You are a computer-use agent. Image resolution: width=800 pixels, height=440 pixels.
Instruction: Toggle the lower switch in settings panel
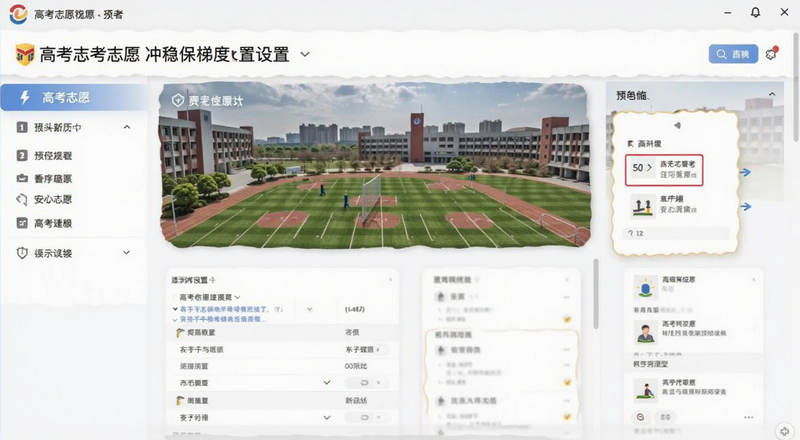point(364,417)
